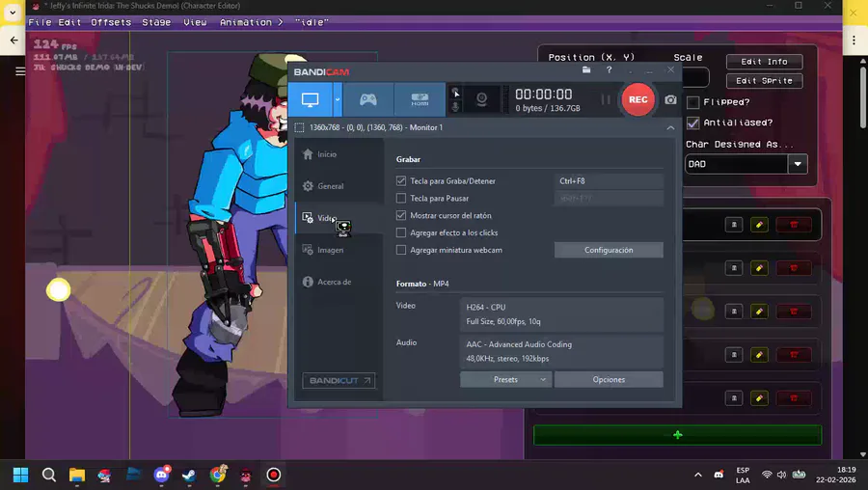This screenshot has height=490, width=868.
Task: Click the DAD character design field
Action: 736,164
